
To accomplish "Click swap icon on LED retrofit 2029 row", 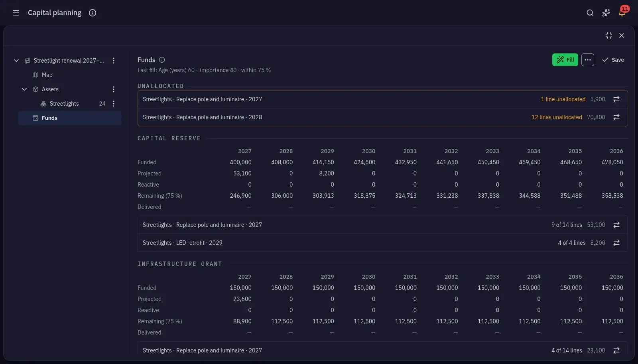I will [x=616, y=243].
